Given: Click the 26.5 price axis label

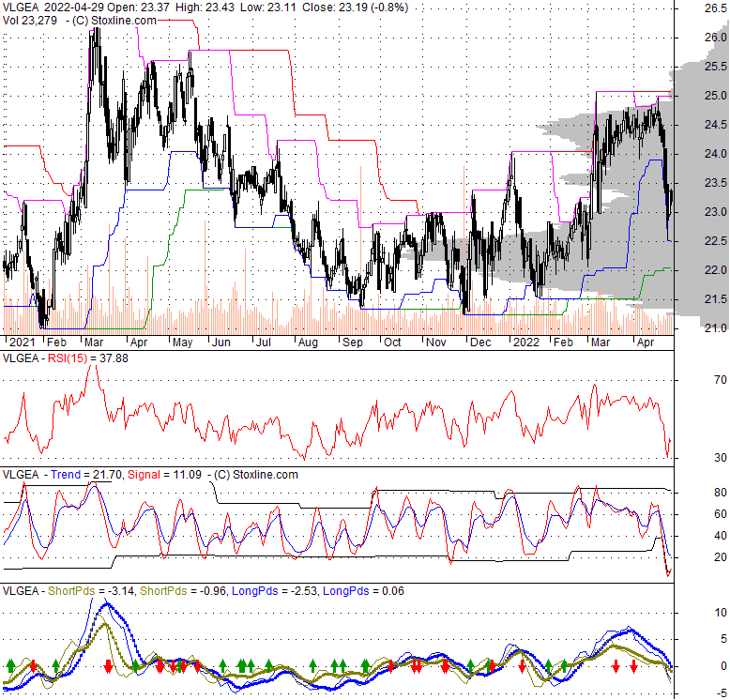Looking at the screenshot, I should [x=716, y=8].
